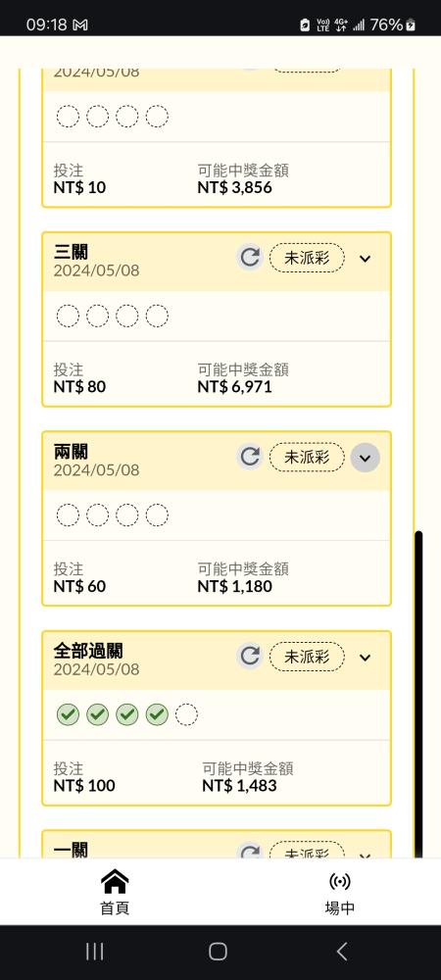
Task: Switch to the 首頁 tab label
Action: point(115,907)
